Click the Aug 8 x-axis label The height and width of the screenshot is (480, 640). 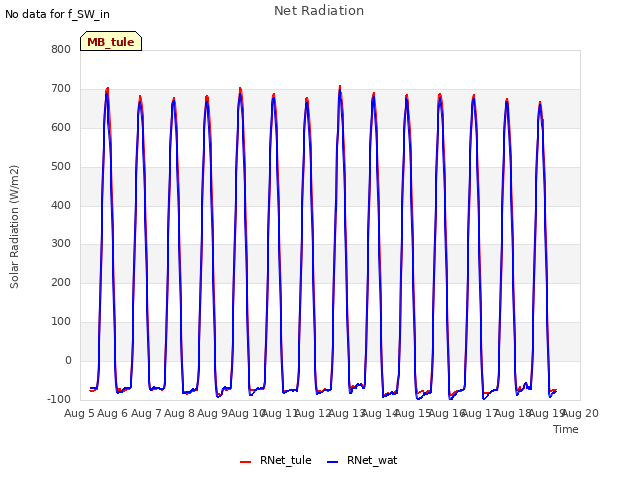coord(179,413)
